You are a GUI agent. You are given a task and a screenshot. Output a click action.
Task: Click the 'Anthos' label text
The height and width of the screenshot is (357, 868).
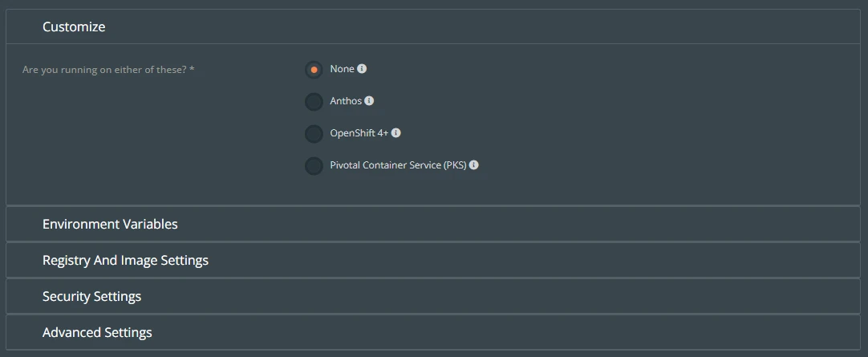(x=346, y=101)
